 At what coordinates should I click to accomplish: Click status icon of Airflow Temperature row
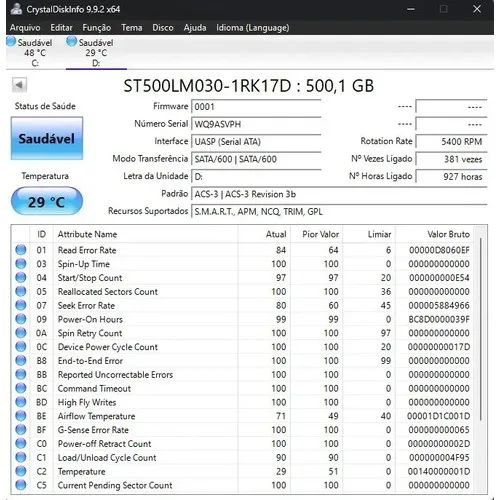(x=21, y=416)
